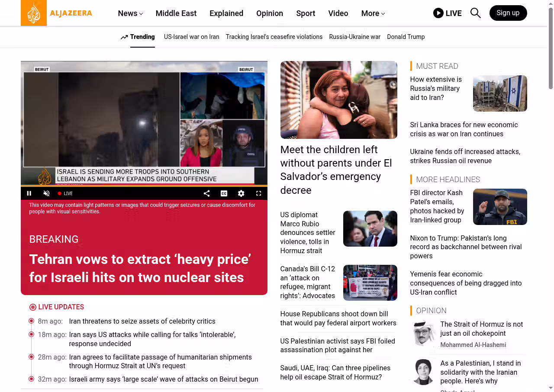
Task: Open the video share icon
Action: pyautogui.click(x=206, y=193)
